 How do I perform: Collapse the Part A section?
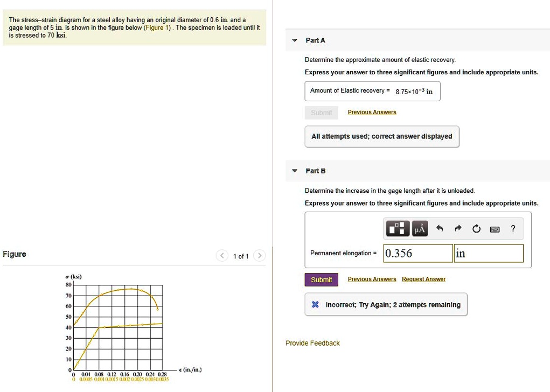pyautogui.click(x=294, y=40)
